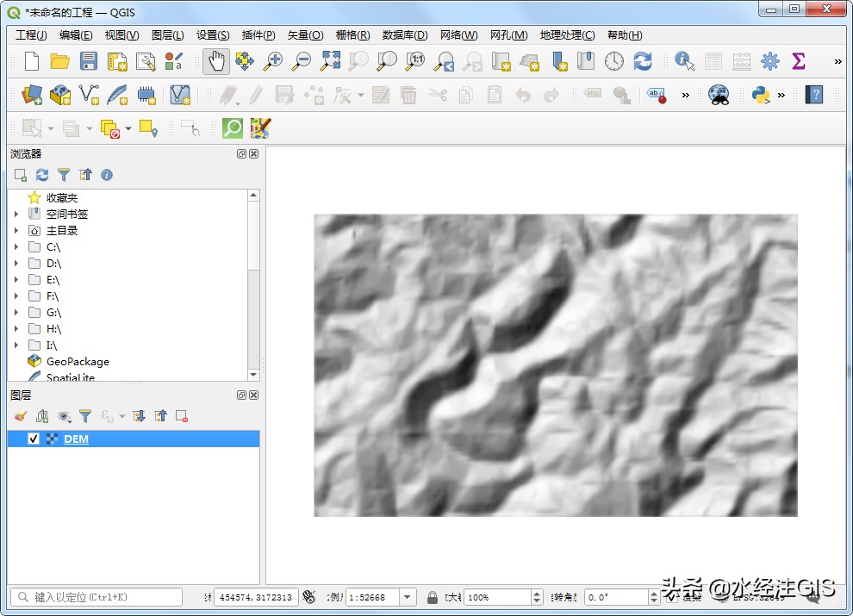Image resolution: width=853 pixels, height=616 pixels.
Task: Open the Python console icon
Action: pyautogui.click(x=761, y=95)
